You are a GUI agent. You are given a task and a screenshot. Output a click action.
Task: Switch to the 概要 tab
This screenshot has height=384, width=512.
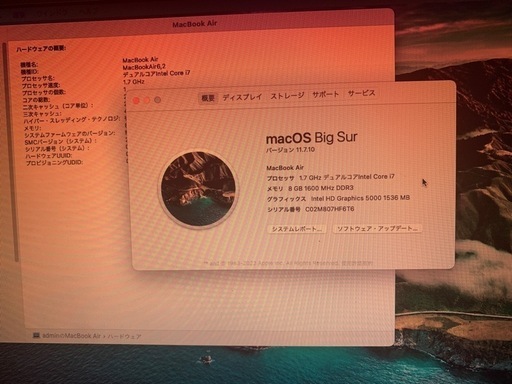[208, 98]
